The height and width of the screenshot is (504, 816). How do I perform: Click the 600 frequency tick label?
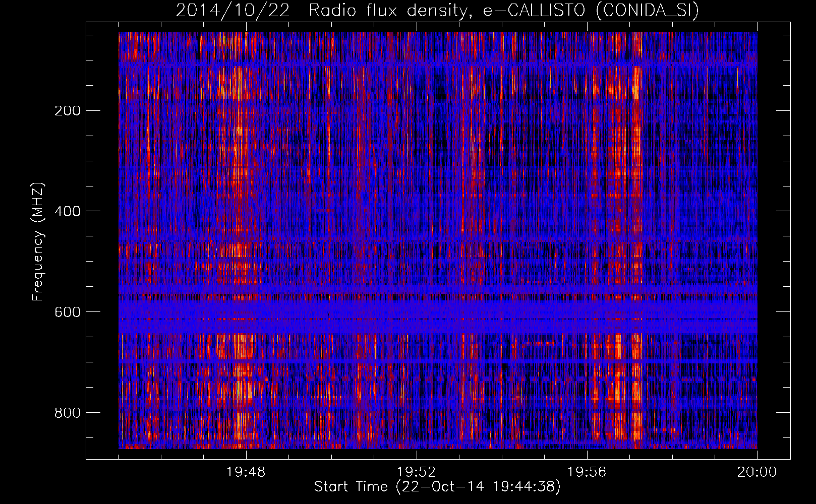(x=67, y=312)
